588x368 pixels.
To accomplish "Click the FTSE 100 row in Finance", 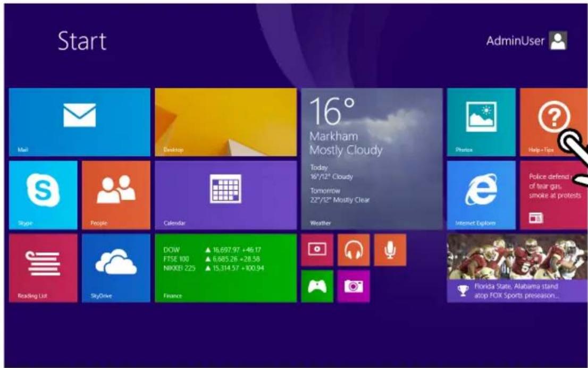I will 212,259.
